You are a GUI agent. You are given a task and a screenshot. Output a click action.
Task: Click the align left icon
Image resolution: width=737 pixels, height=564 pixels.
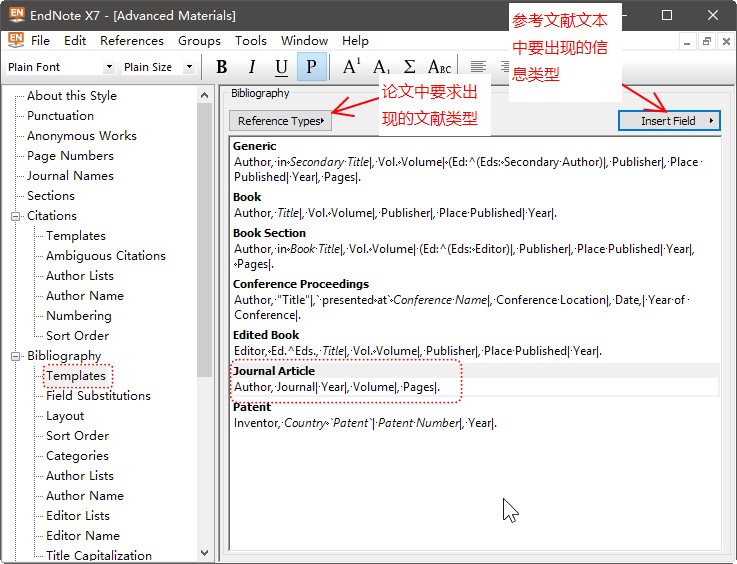pos(478,67)
